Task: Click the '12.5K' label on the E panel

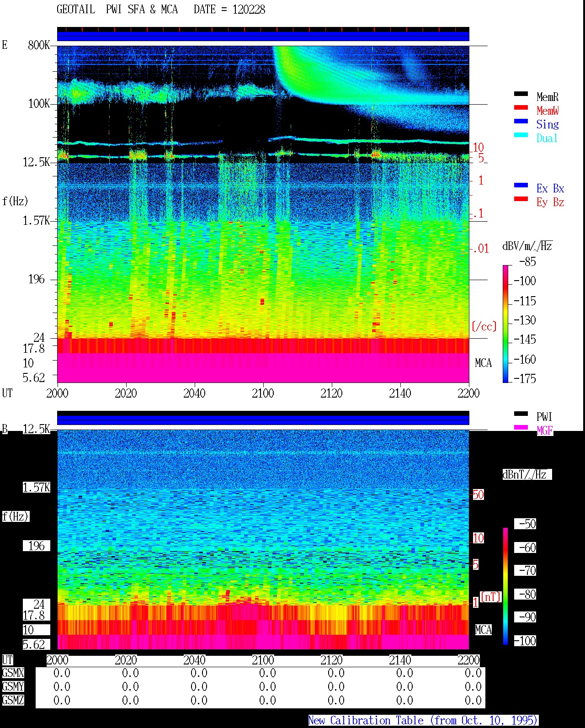Action: coord(37,162)
